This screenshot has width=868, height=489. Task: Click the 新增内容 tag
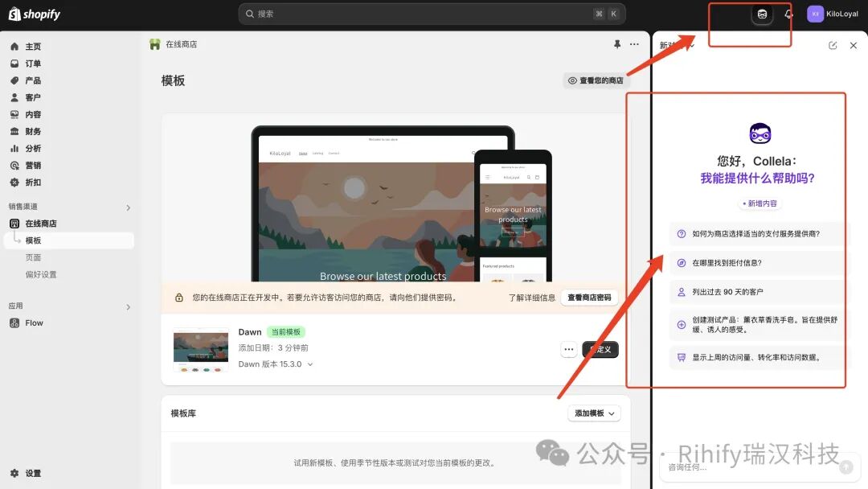point(759,203)
